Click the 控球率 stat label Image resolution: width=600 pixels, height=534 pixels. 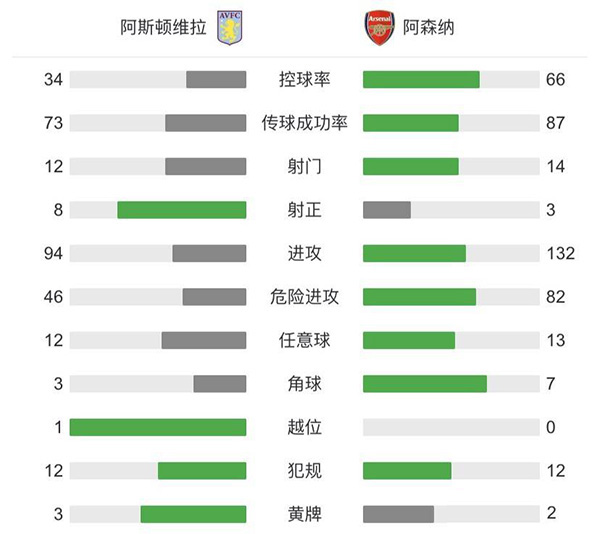[x=305, y=80]
